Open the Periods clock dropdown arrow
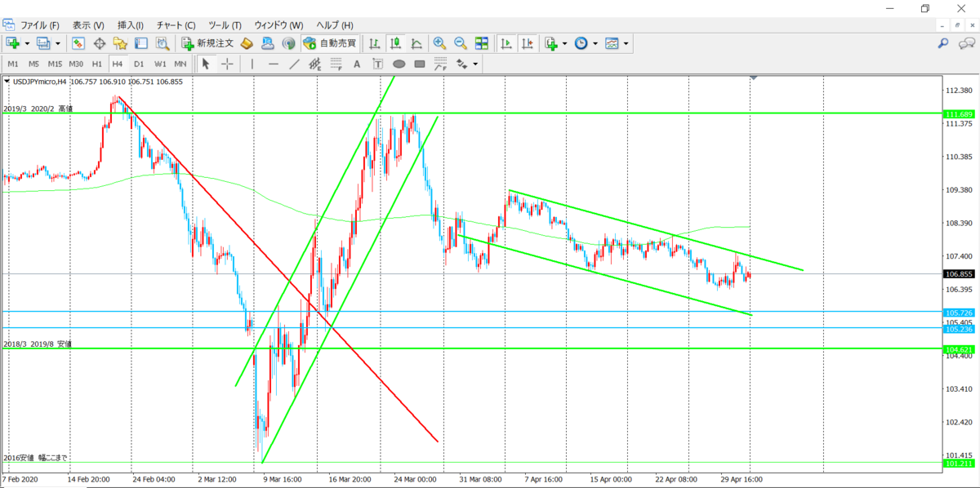 click(595, 43)
